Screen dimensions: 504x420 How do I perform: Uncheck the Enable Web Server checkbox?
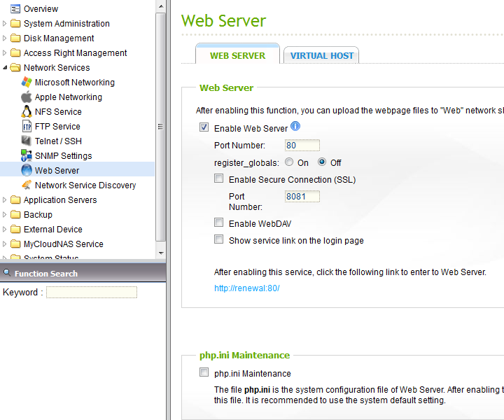[204, 128]
